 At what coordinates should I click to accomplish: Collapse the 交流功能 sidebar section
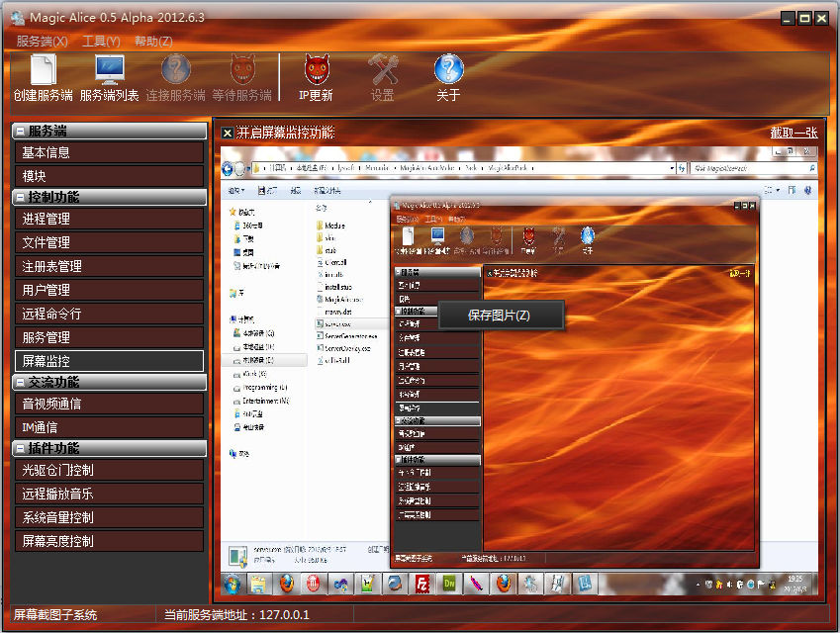[20, 382]
